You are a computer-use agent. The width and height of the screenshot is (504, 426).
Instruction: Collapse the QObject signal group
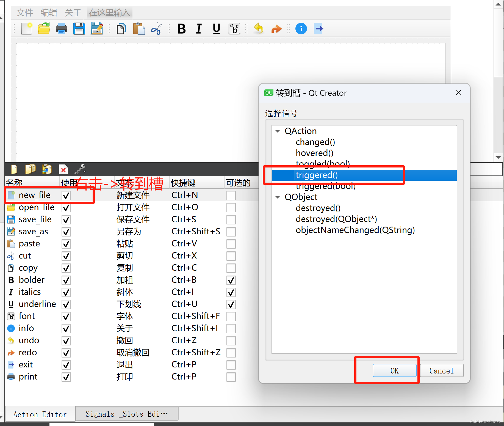(x=278, y=197)
